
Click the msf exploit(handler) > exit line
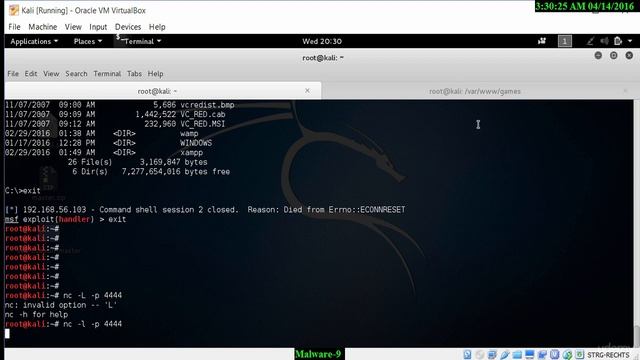(x=65, y=219)
